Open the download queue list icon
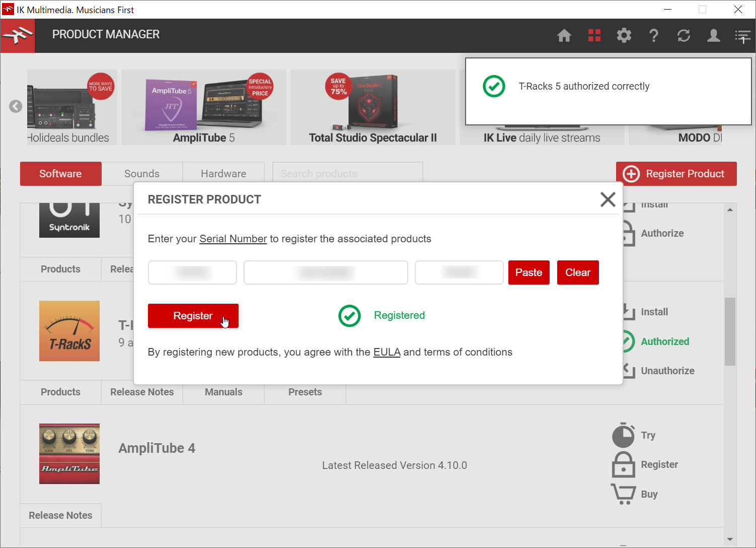756x548 pixels. pyautogui.click(x=742, y=36)
